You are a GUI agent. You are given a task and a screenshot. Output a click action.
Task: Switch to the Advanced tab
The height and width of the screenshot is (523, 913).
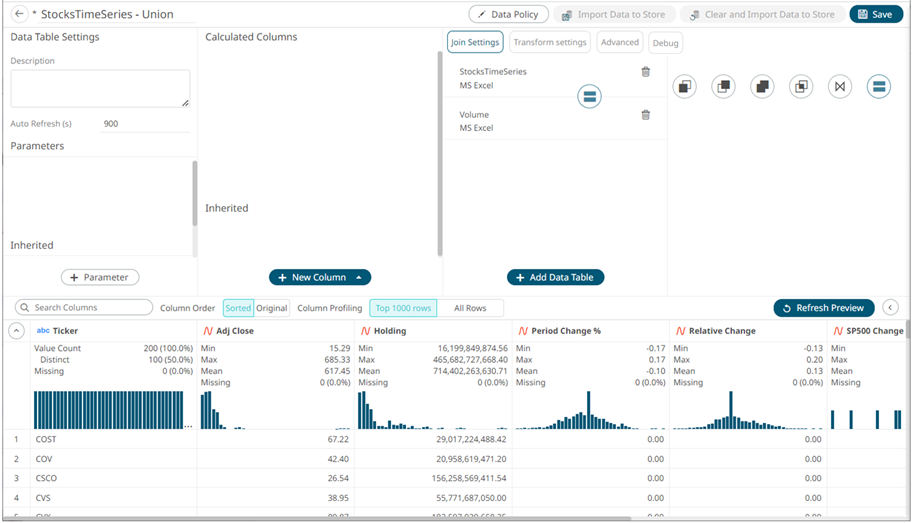620,42
